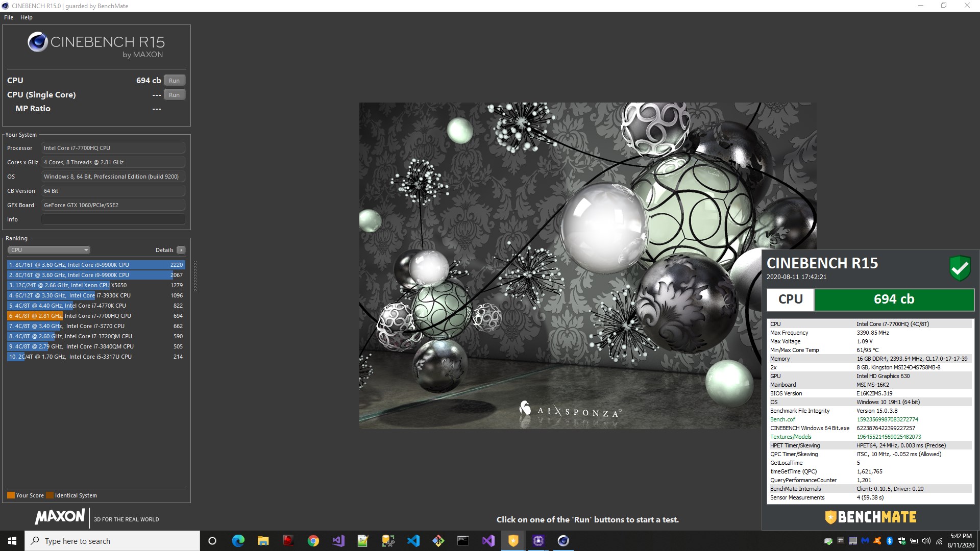
Task: Click the MAXON logo
Action: [60, 516]
